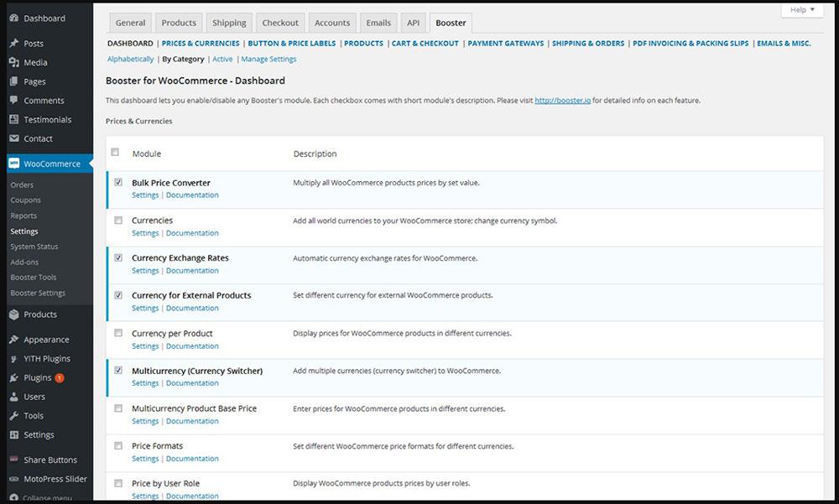The image size is (839, 504).
Task: Click the Share Buttons icon
Action: coord(14,460)
